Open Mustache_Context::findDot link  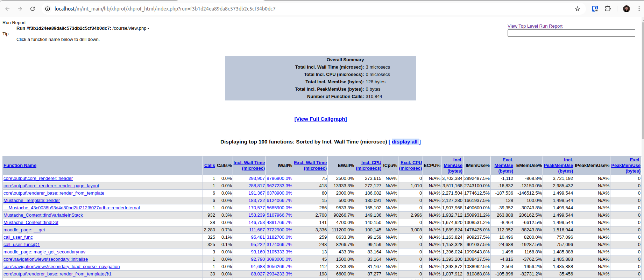[x=31, y=223]
